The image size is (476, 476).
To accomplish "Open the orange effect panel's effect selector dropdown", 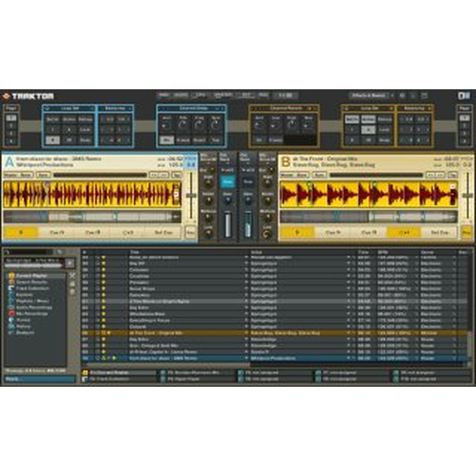I will pos(310,108).
